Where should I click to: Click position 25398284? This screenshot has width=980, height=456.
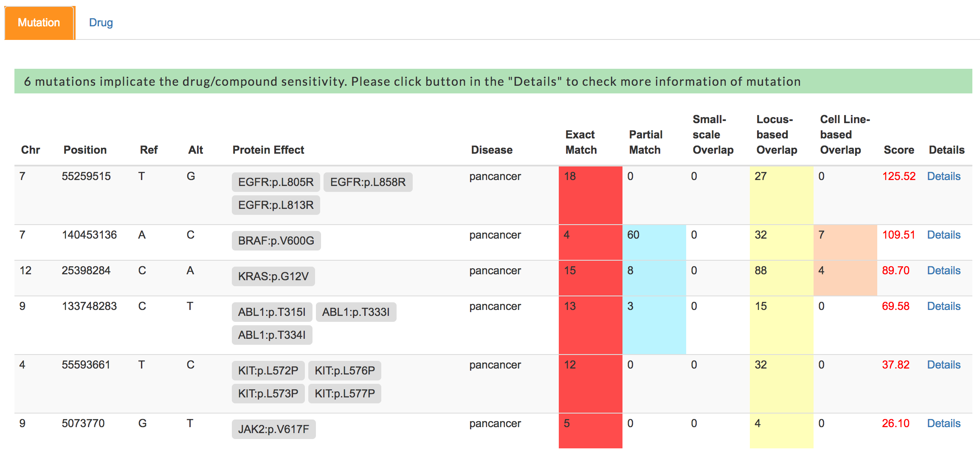pos(86,270)
